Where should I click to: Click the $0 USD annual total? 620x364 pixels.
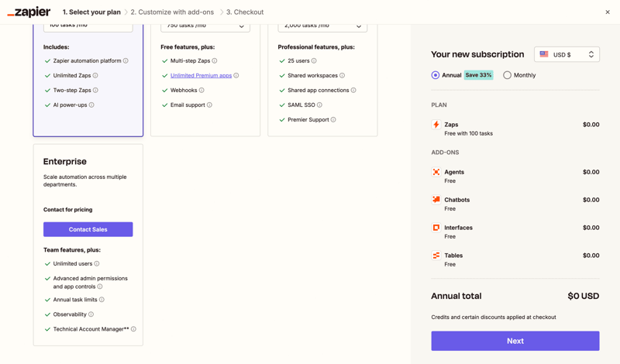point(584,296)
